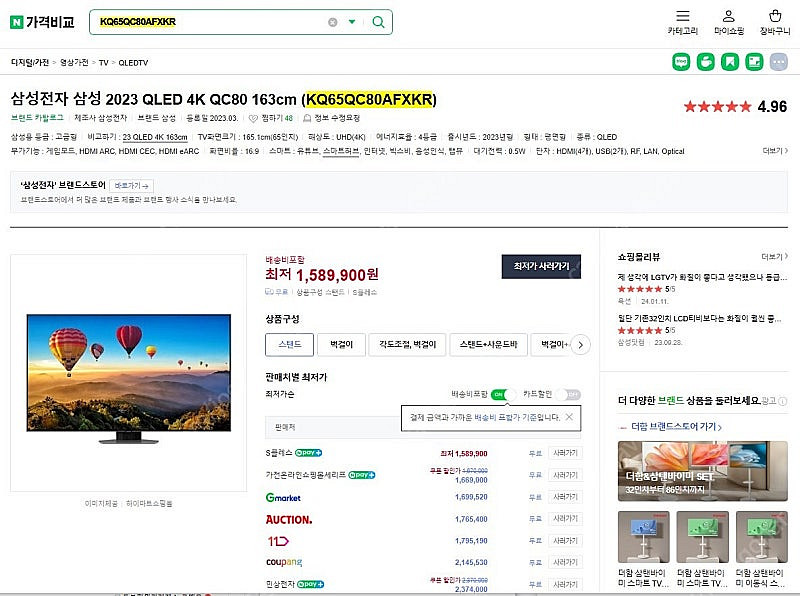Click 사러가기 for Gmarket
The height and width of the screenshot is (596, 800).
(565, 497)
